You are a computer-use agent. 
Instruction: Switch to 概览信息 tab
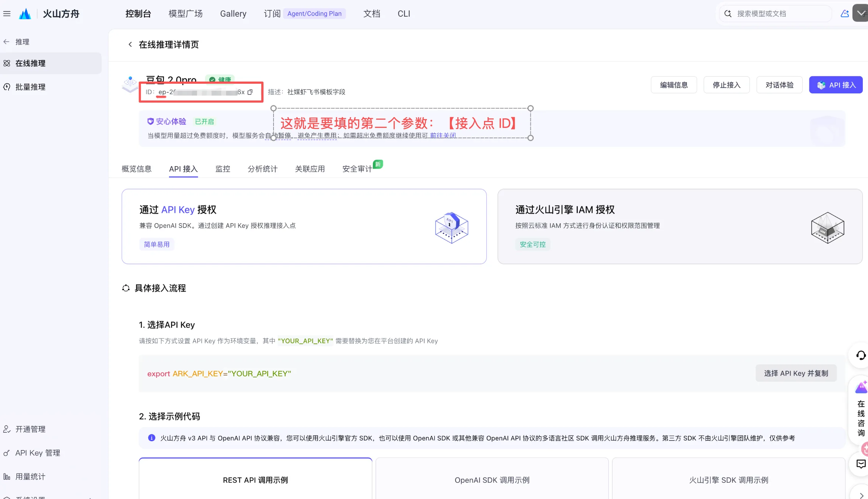pos(136,169)
